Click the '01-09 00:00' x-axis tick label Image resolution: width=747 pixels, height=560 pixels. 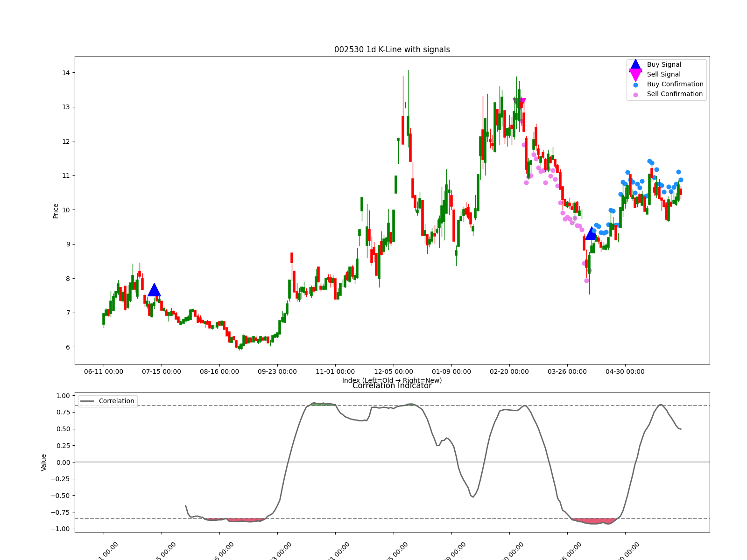451,371
